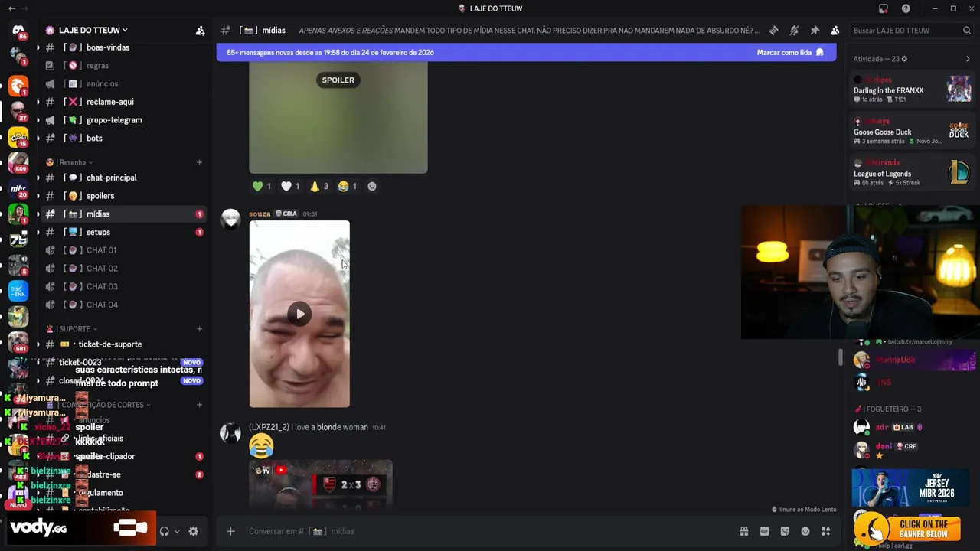The image size is (980, 551).
Task: Open souza's avatar
Action: [x=230, y=220]
